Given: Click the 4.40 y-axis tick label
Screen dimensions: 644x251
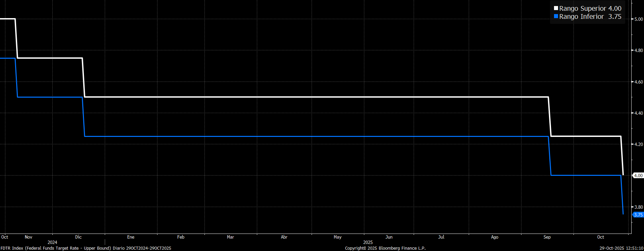Looking at the screenshot, I should 638,113.
